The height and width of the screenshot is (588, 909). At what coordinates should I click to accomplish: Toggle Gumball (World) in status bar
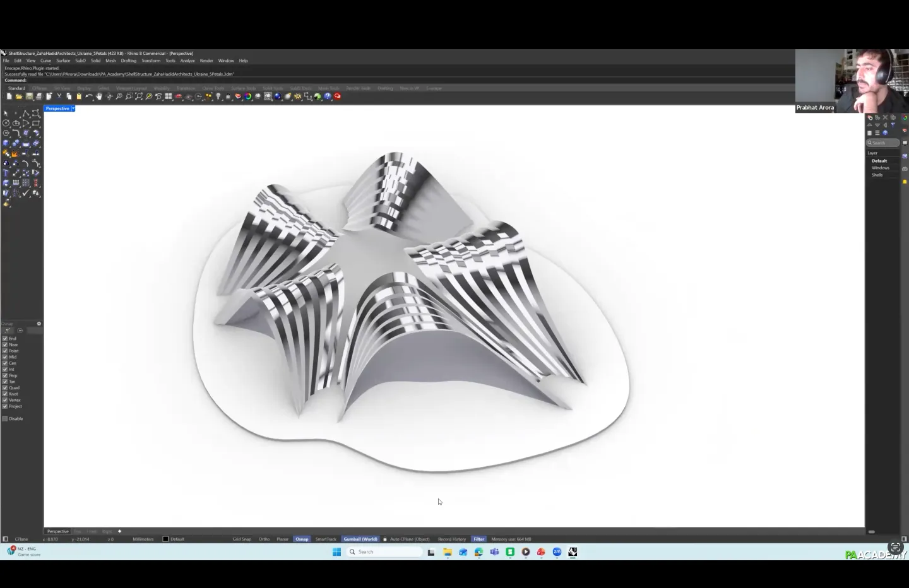point(360,539)
